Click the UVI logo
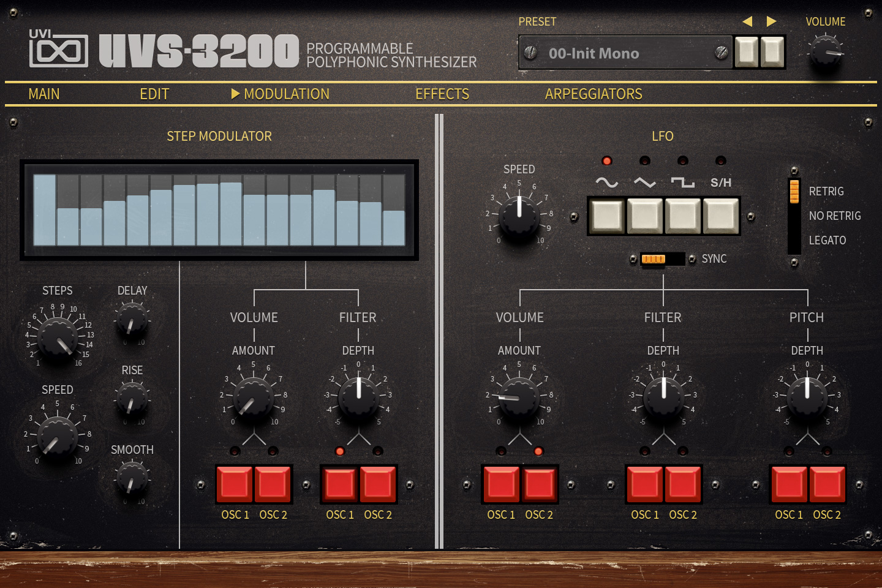Screen dimensions: 882x588 click(58, 49)
